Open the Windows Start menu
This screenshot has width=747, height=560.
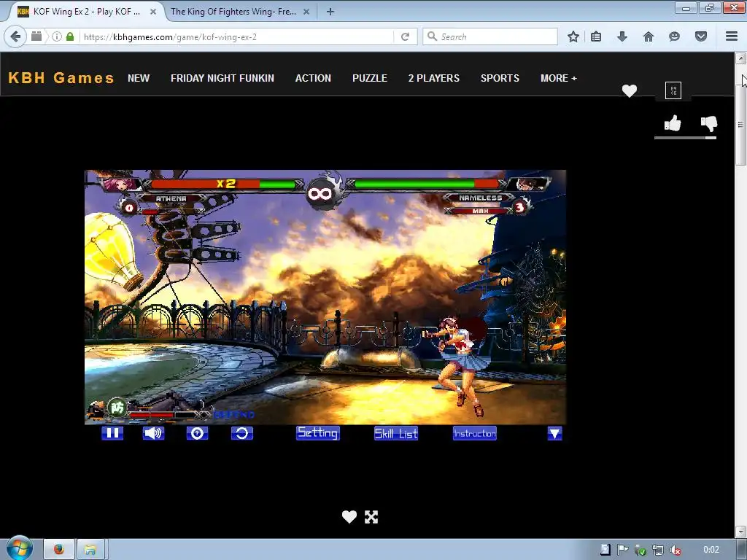click(x=20, y=548)
